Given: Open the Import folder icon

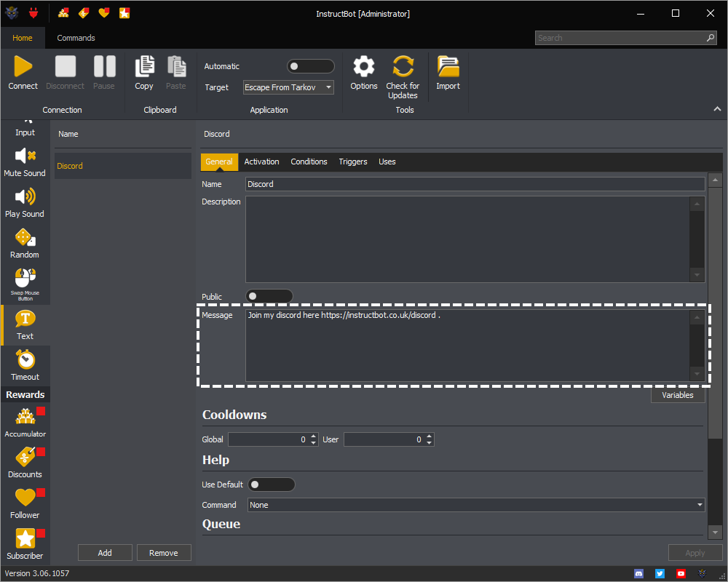Looking at the screenshot, I should (448, 66).
